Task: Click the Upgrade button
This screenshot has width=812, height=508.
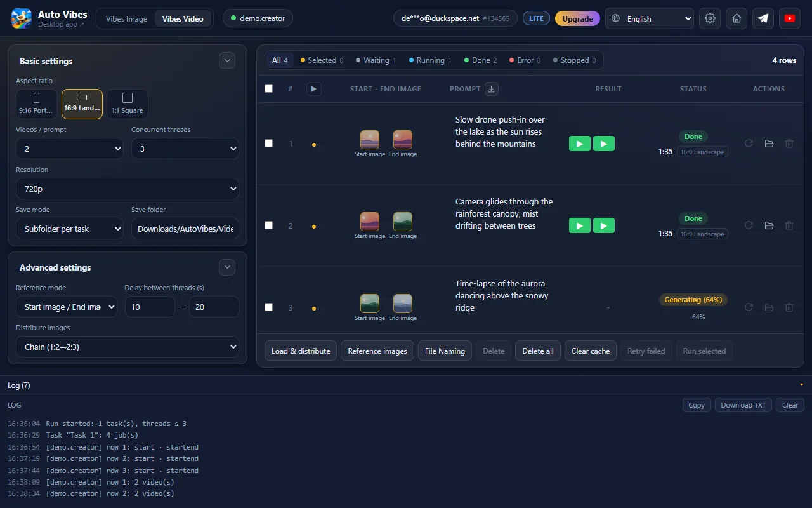Action: (577, 18)
